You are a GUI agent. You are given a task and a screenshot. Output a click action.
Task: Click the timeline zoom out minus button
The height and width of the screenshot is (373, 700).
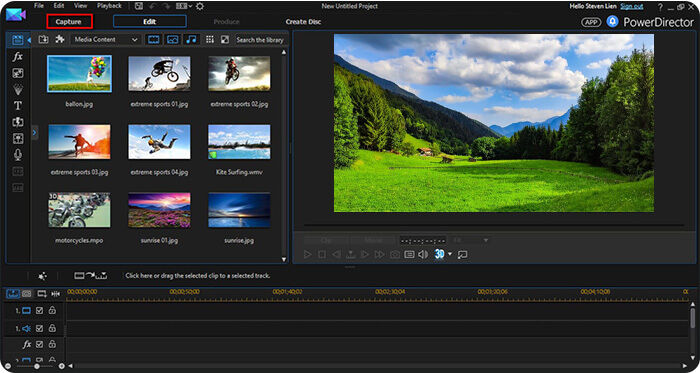pos(8,366)
